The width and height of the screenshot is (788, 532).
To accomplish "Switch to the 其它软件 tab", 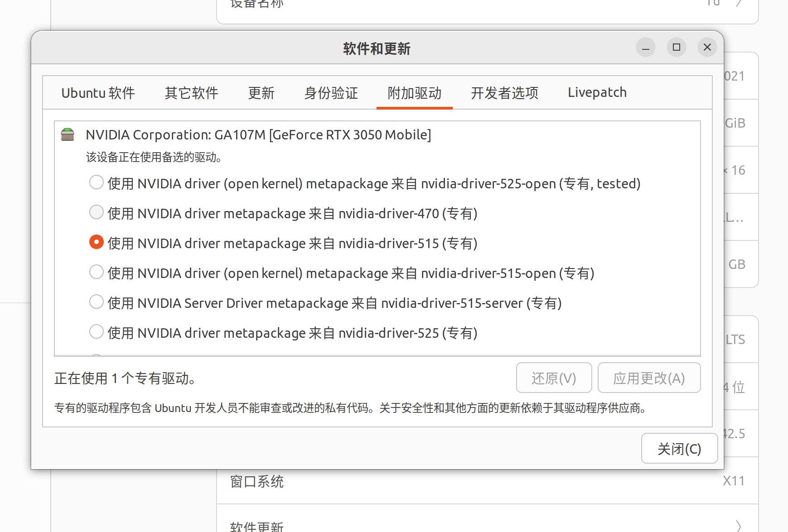I will (191, 93).
